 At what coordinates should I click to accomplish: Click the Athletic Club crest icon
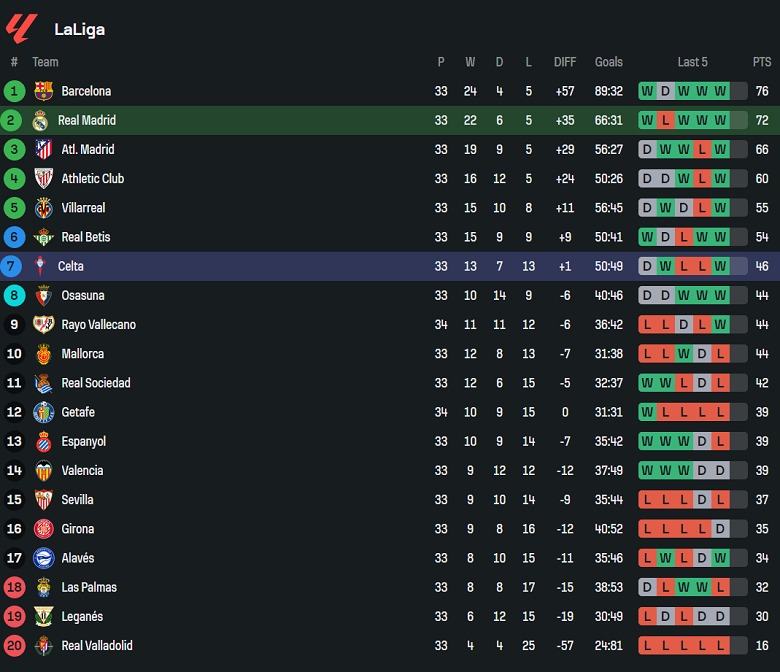[43, 179]
